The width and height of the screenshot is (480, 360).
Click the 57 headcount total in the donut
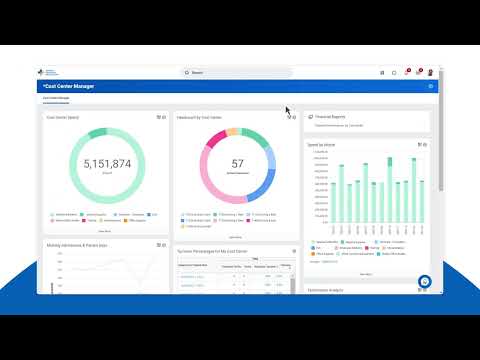click(x=237, y=164)
